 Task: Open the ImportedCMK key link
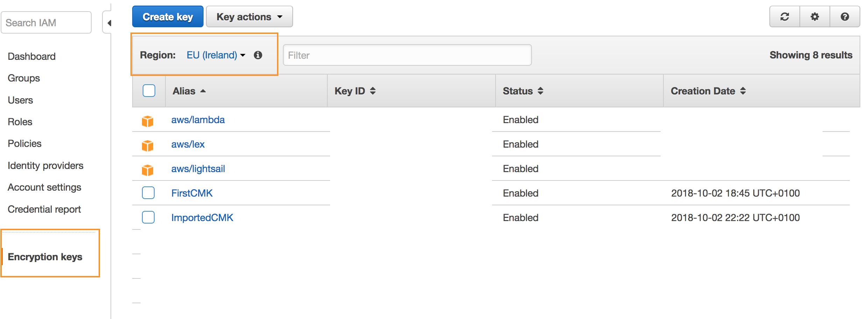[202, 218]
